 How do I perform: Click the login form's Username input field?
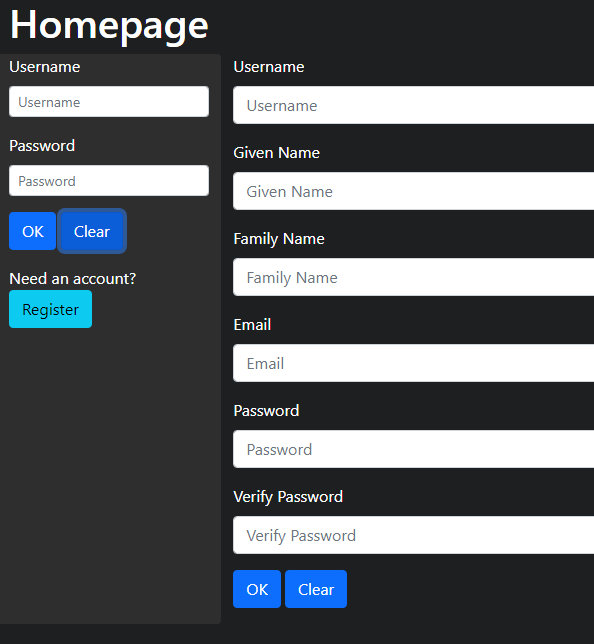(x=109, y=101)
